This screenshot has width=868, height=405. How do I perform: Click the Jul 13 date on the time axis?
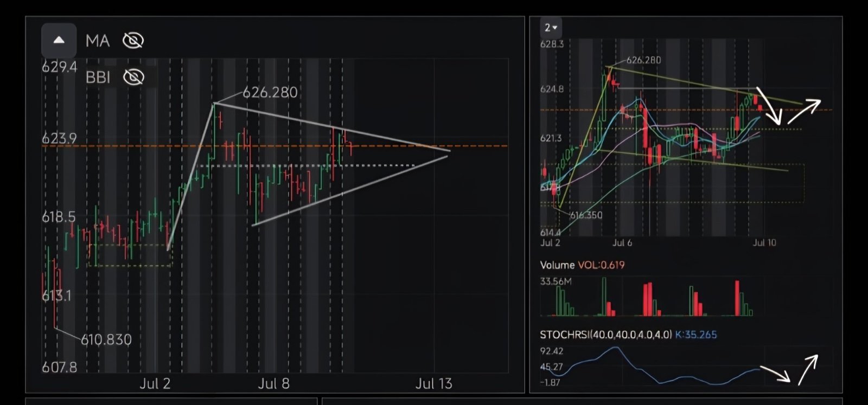(x=433, y=384)
